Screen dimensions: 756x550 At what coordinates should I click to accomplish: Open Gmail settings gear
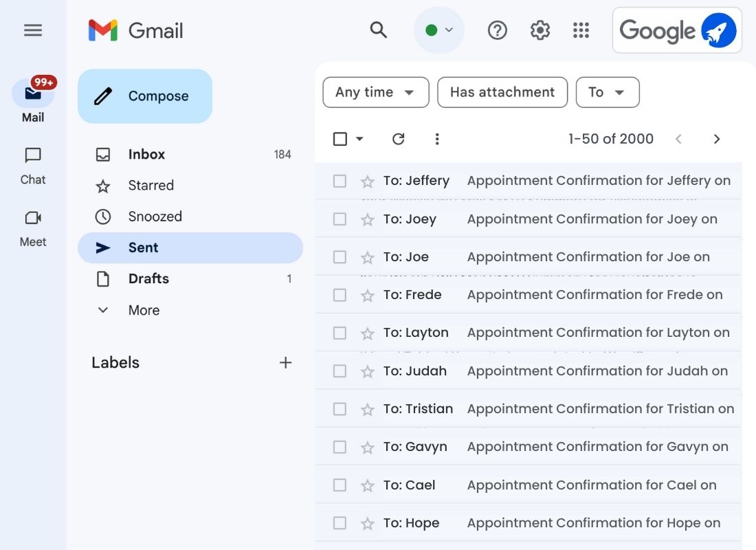[x=540, y=30]
